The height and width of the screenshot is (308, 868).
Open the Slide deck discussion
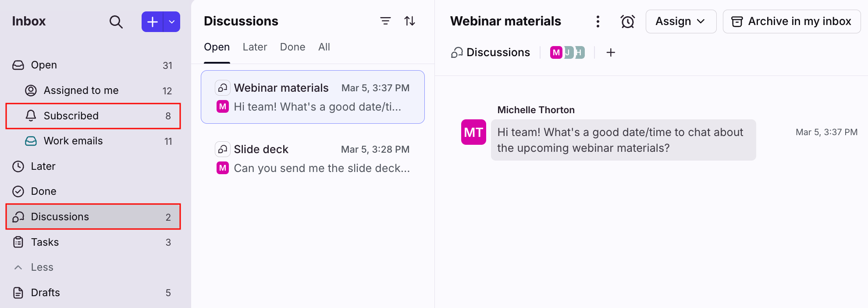[x=312, y=159]
